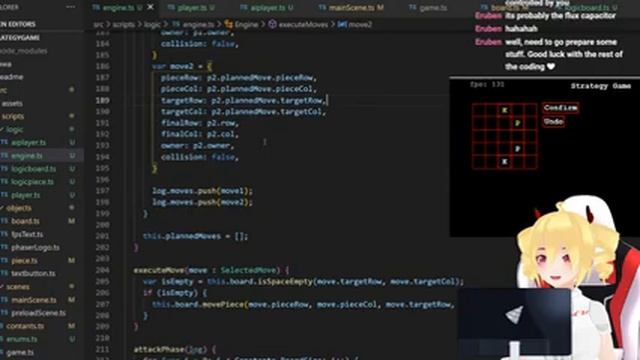Open engine.ts from the explorer list
Screen dimensions: 640x360
[27, 156]
